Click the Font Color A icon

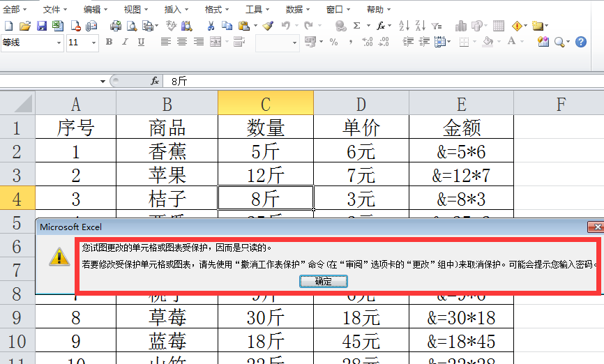511,41
